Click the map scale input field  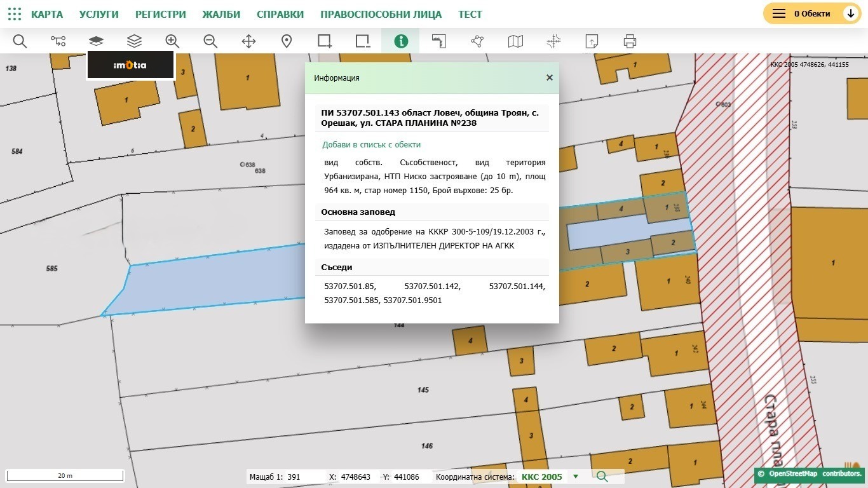[304, 477]
